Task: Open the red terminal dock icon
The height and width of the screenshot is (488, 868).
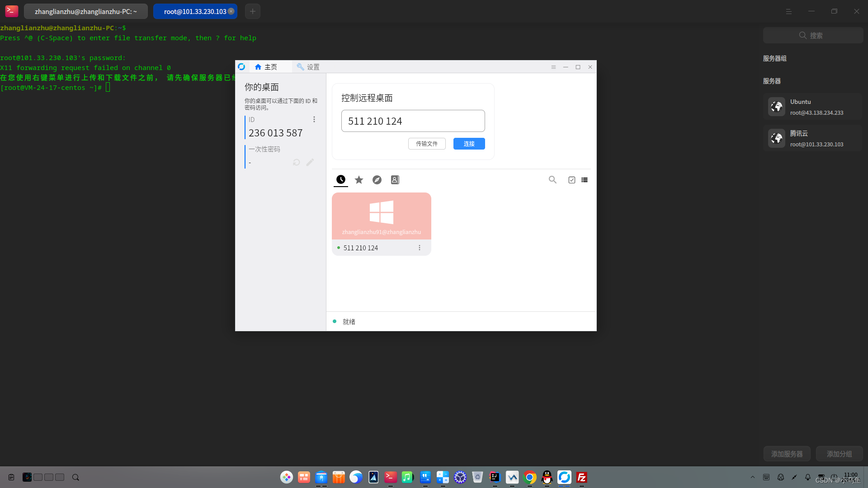Action: point(391,477)
